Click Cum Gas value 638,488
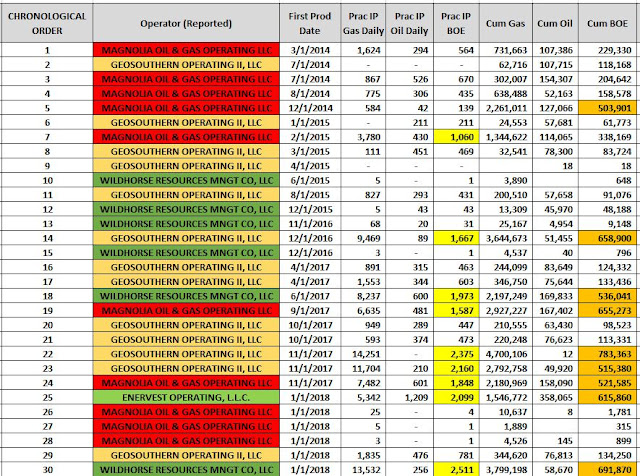640x476 pixels. coord(505,93)
